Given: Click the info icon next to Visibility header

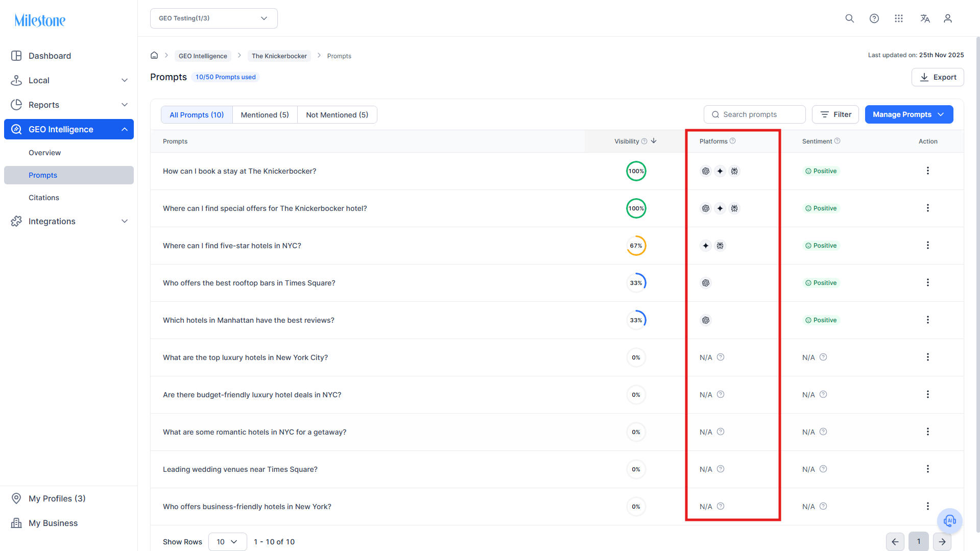Looking at the screenshot, I should click(x=644, y=141).
